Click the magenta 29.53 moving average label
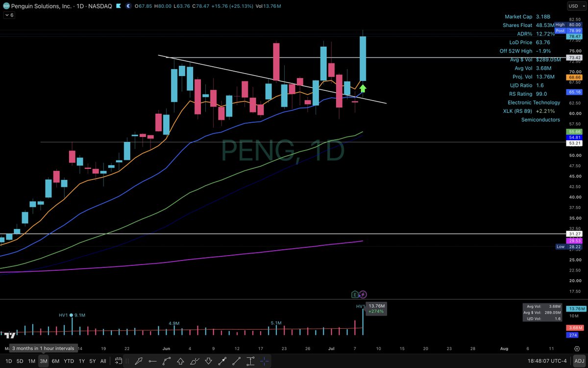The height and width of the screenshot is (368, 588). tap(575, 241)
